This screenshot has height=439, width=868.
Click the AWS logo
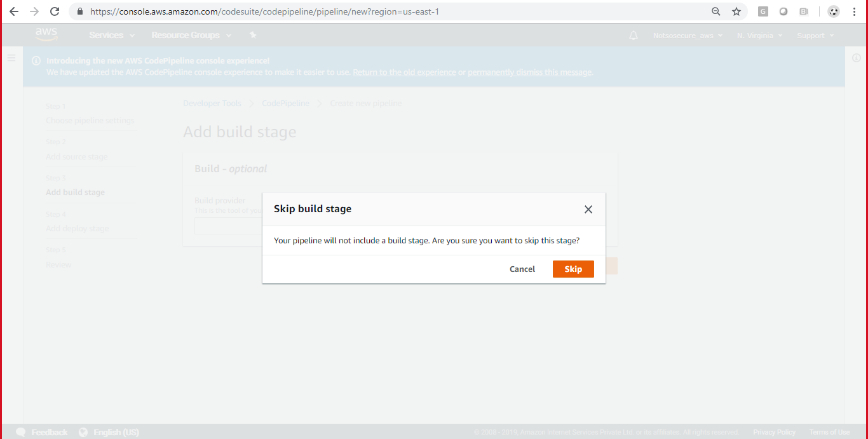[x=46, y=34]
